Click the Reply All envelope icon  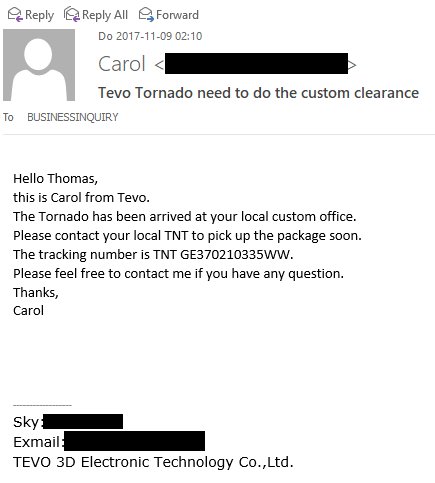click(72, 15)
